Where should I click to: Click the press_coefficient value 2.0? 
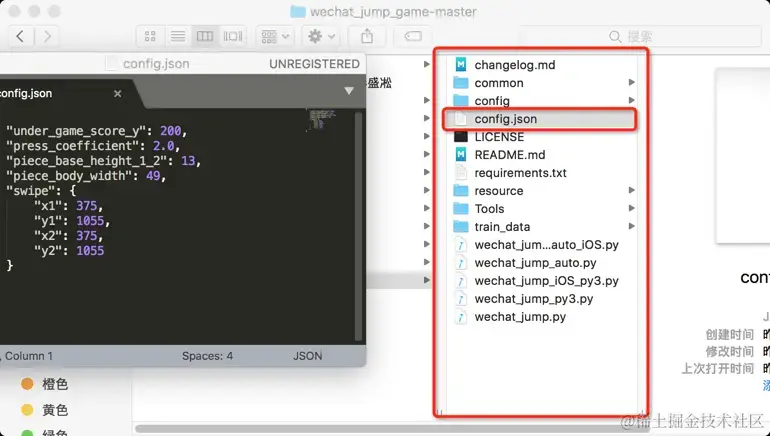pos(164,146)
